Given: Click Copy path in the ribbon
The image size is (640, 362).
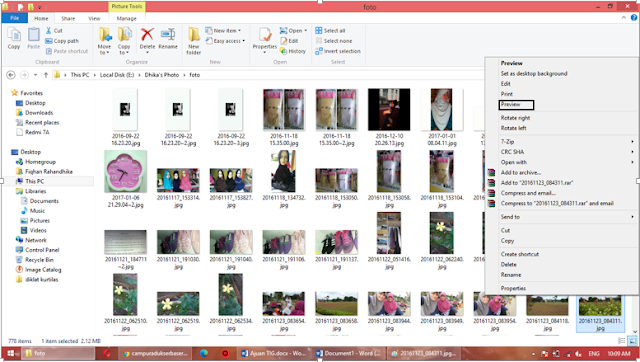Looking at the screenshot, I should [x=62, y=41].
